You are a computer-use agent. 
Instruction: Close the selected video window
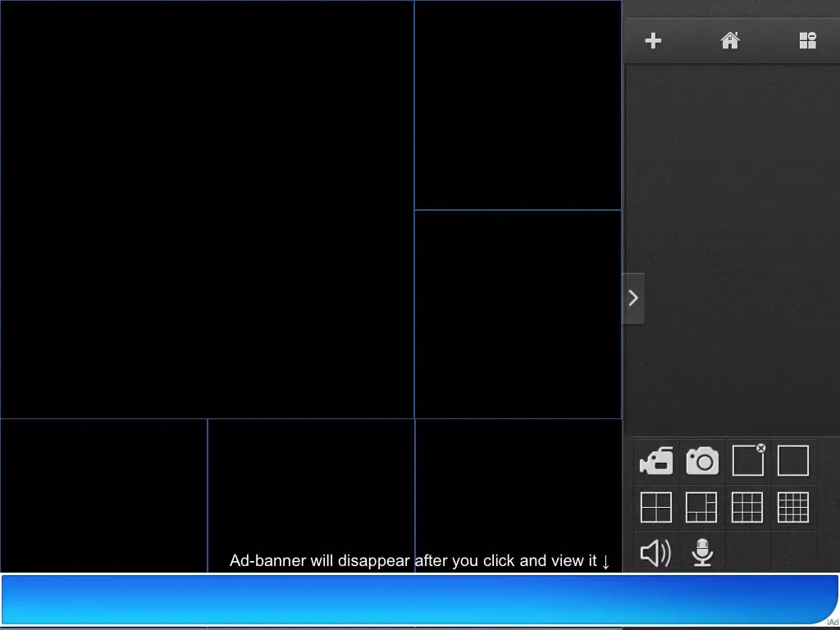(748, 459)
